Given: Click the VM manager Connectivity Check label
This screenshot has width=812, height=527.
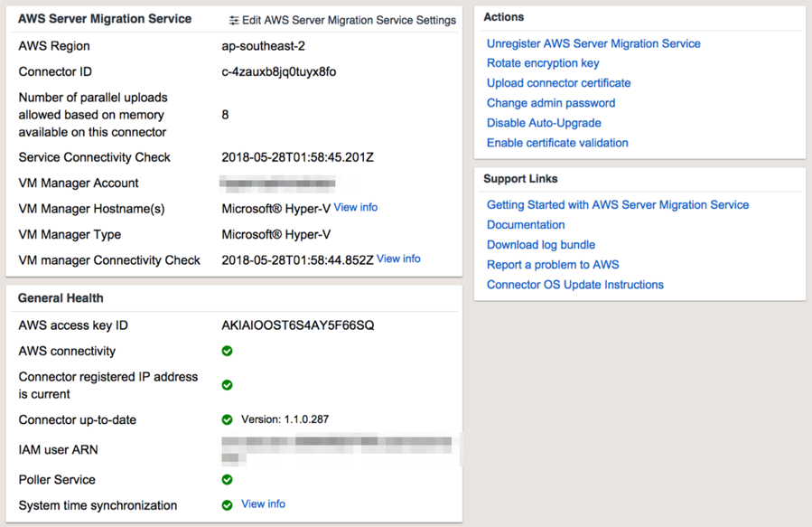Looking at the screenshot, I should coord(109,260).
